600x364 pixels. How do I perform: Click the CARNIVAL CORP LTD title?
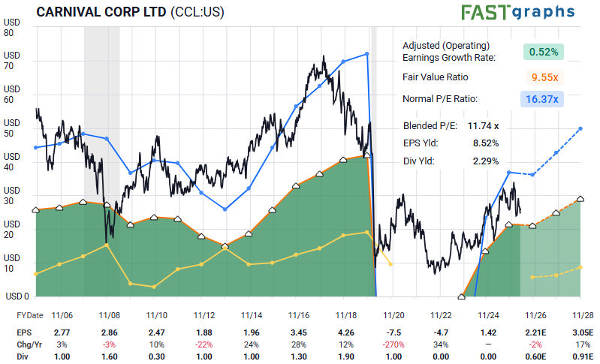coord(101,12)
